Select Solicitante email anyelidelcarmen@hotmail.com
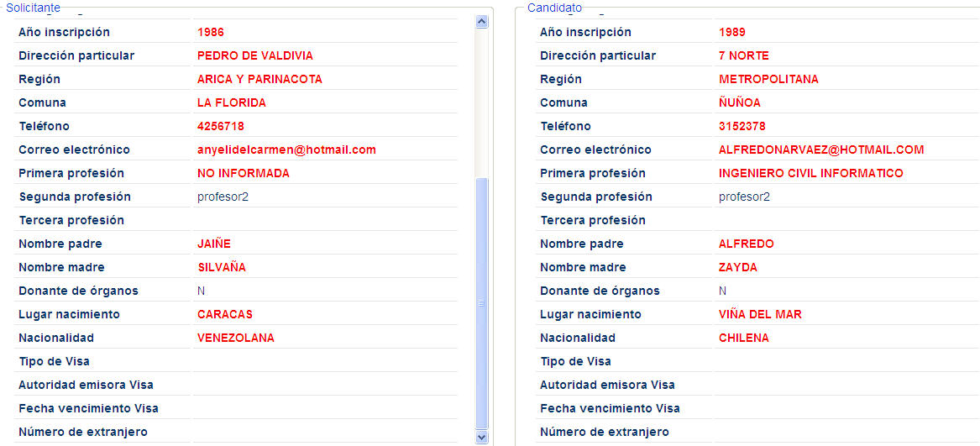The height and width of the screenshot is (446, 980). [x=286, y=150]
